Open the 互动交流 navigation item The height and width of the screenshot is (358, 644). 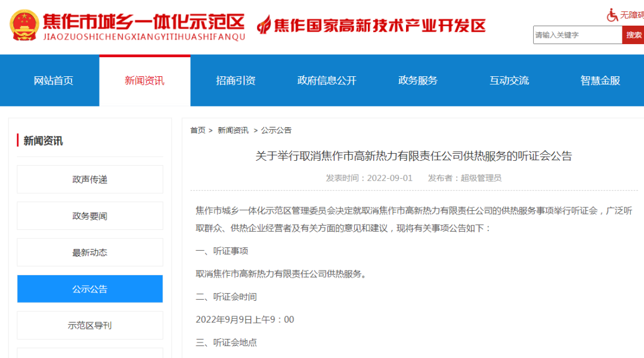[509, 81]
